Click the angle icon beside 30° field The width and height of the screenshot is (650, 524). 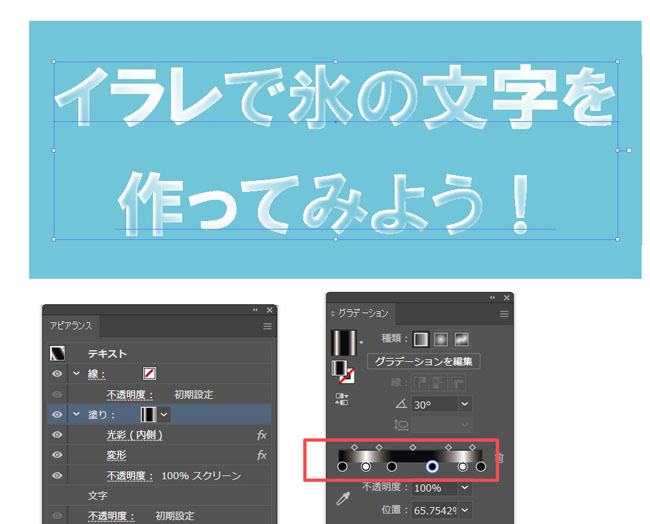[401, 403]
